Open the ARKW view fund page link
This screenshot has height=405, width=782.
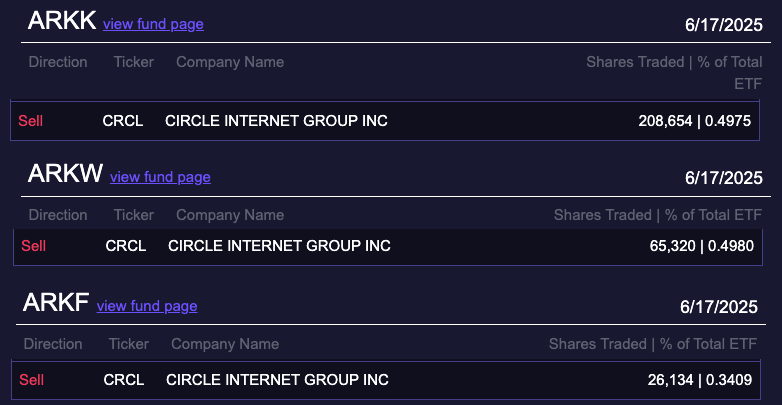[x=160, y=177]
